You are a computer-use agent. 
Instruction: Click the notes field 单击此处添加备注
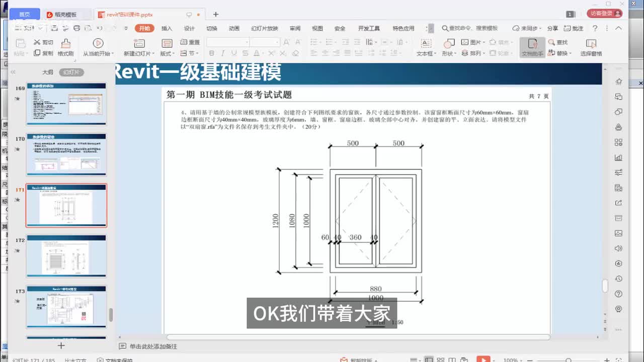153,346
